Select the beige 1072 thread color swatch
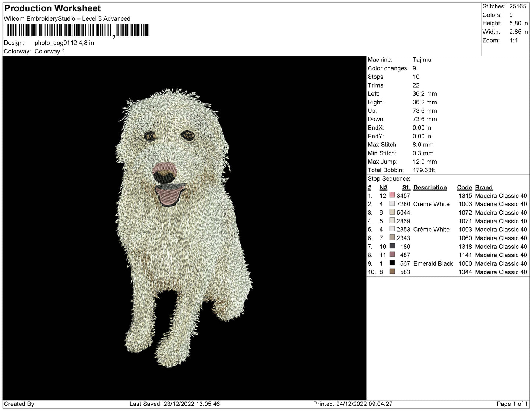This screenshot has height=411, width=532. pyautogui.click(x=392, y=212)
